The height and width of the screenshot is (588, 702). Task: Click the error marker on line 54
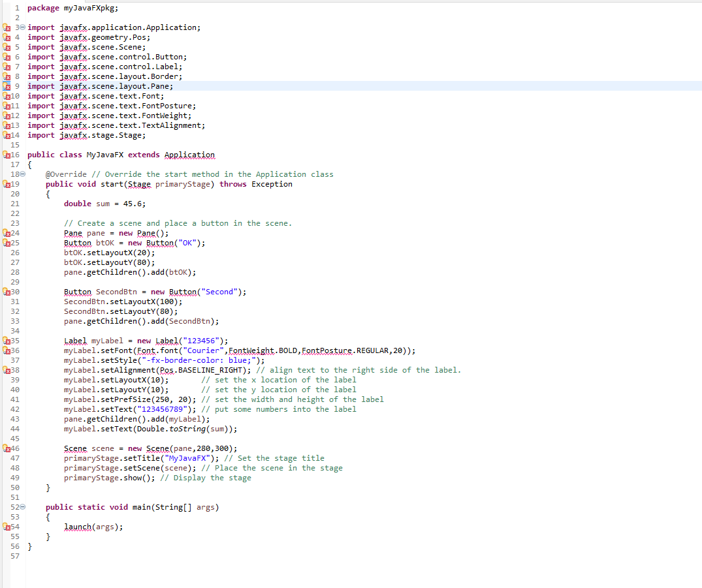pos(7,527)
